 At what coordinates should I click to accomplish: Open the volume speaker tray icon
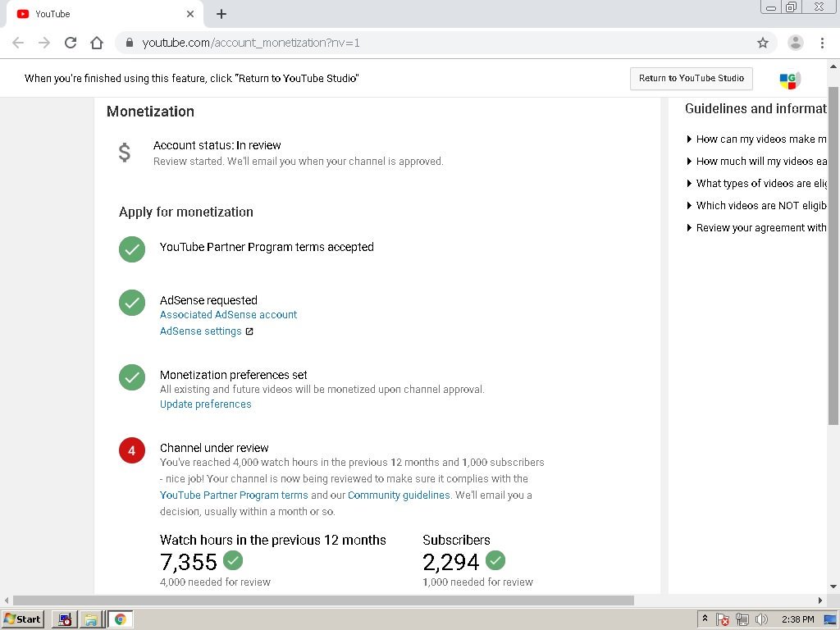click(x=760, y=620)
